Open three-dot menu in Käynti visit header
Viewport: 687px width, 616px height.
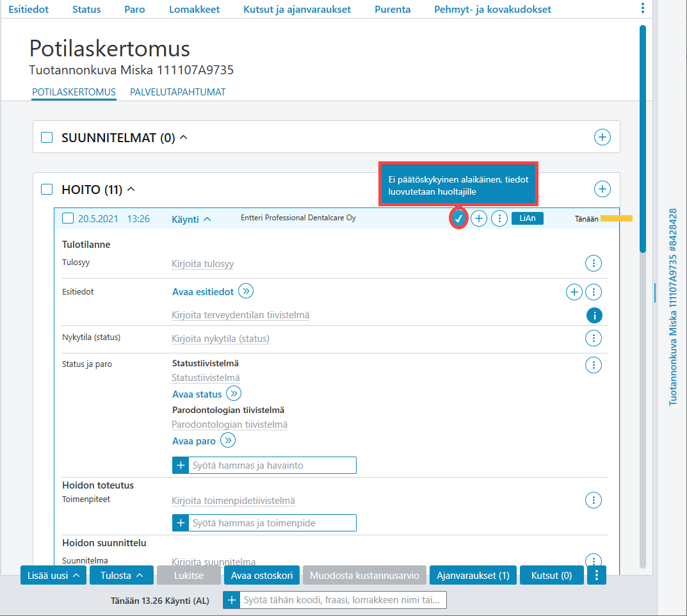499,218
